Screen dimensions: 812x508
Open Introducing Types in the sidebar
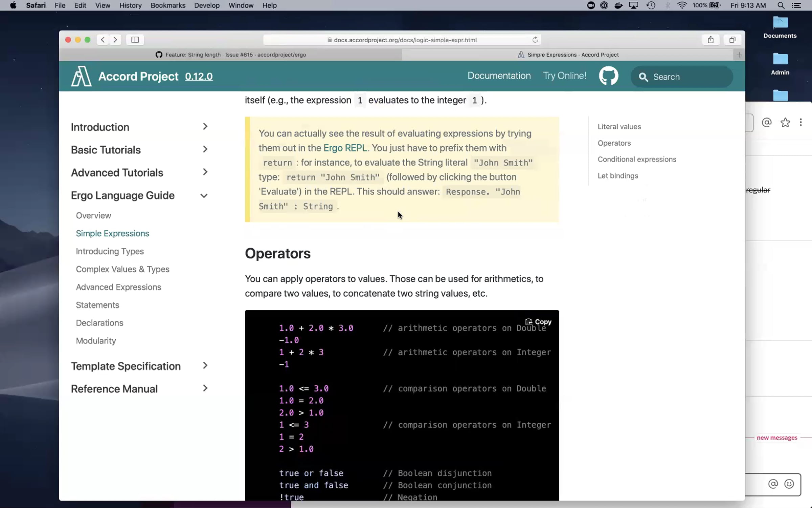(x=110, y=251)
